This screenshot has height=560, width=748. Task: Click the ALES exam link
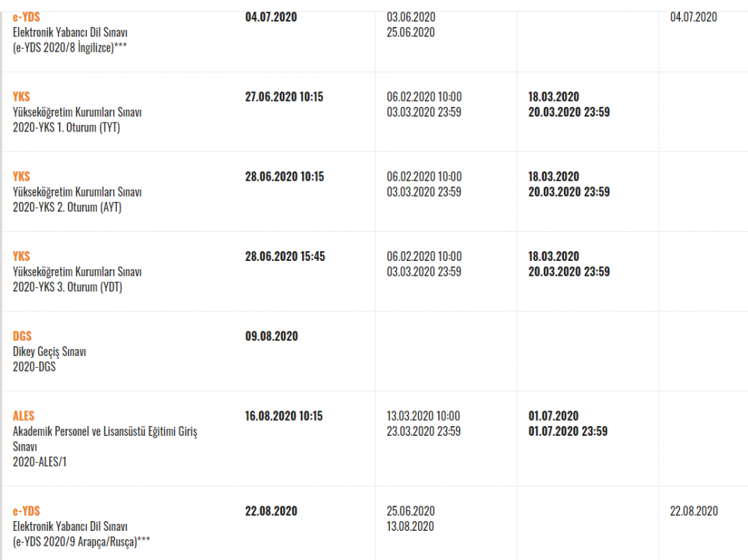point(23,416)
